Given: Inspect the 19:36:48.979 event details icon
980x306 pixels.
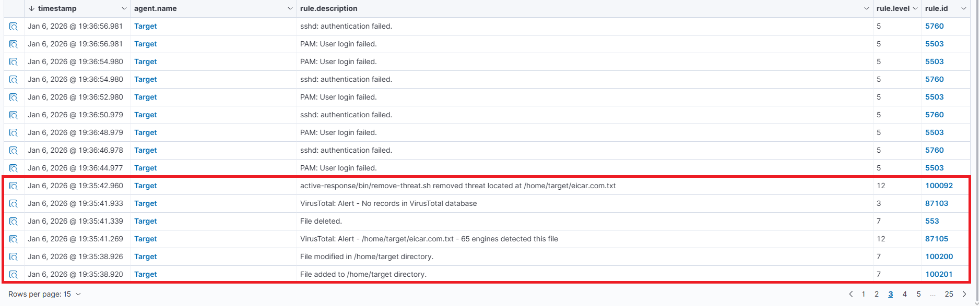Looking at the screenshot, I should pyautogui.click(x=14, y=133).
